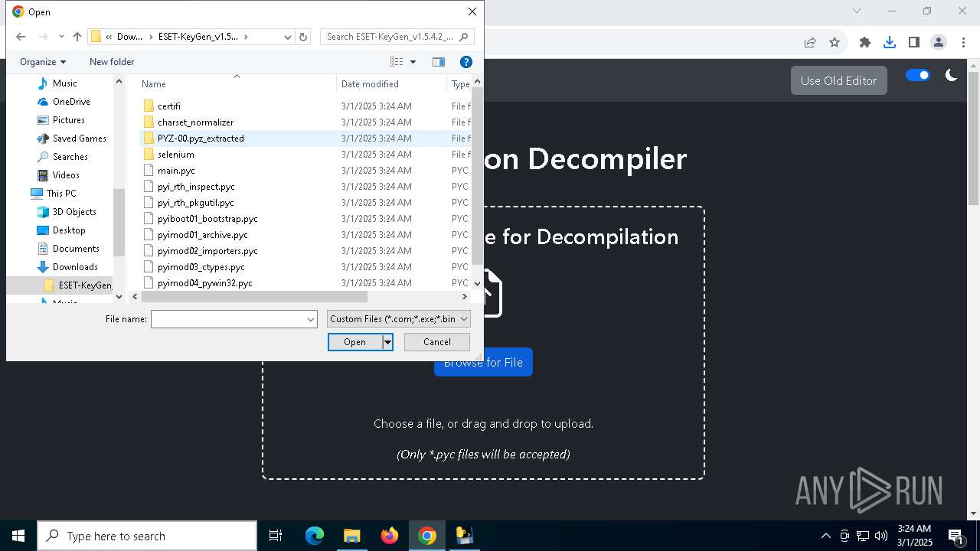The height and width of the screenshot is (551, 980).
Task: Select the pyimod02_importers.pyc file
Action: 207,251
